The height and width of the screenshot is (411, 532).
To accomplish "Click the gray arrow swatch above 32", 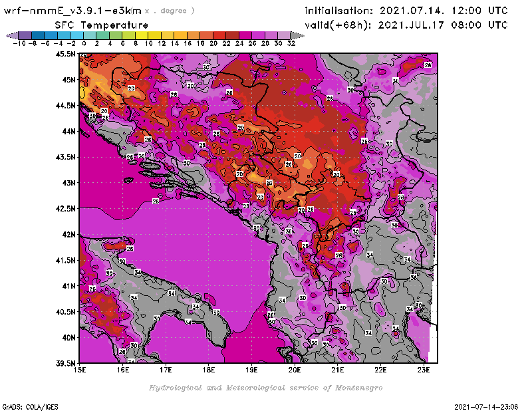I will pyautogui.click(x=297, y=35).
